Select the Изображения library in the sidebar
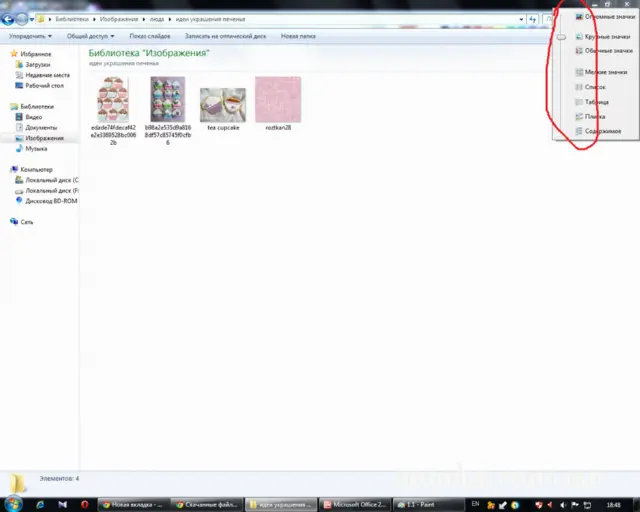 (x=40, y=138)
